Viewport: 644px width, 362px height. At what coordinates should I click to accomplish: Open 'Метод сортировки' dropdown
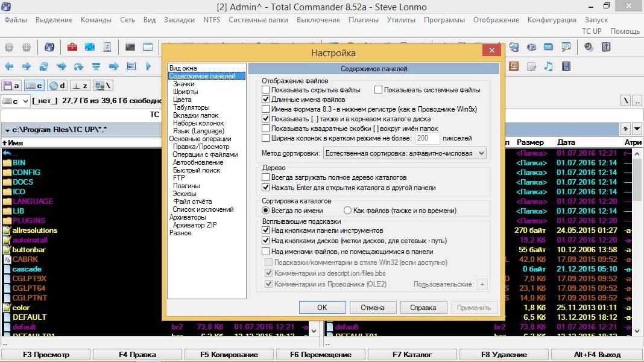pos(405,153)
